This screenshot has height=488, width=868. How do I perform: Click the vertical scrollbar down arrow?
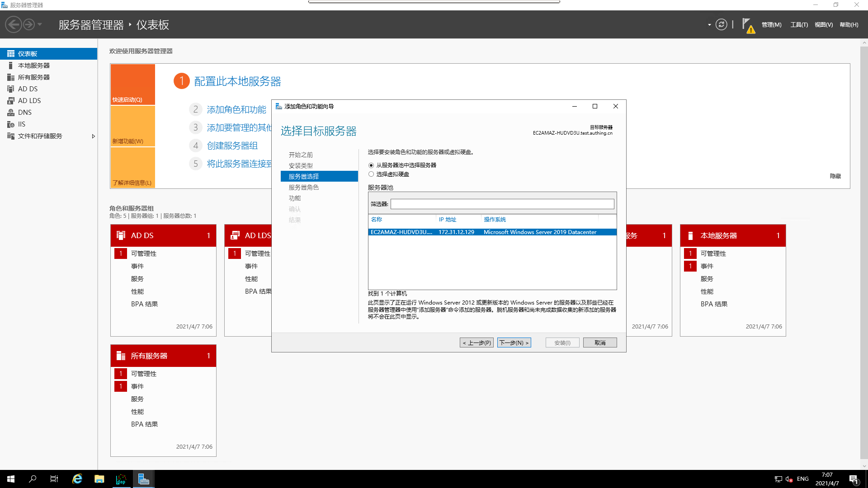[x=864, y=466]
